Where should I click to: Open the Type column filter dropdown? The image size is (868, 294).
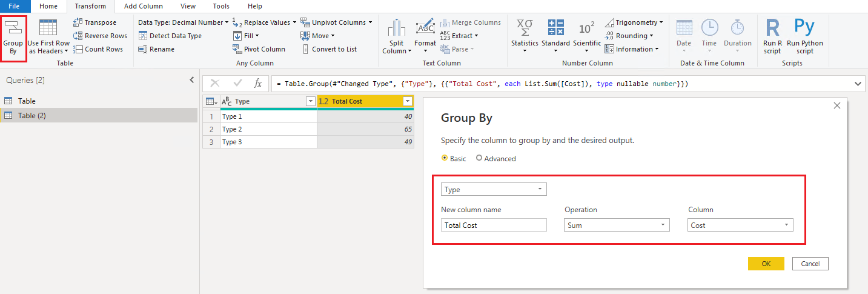[311, 102]
